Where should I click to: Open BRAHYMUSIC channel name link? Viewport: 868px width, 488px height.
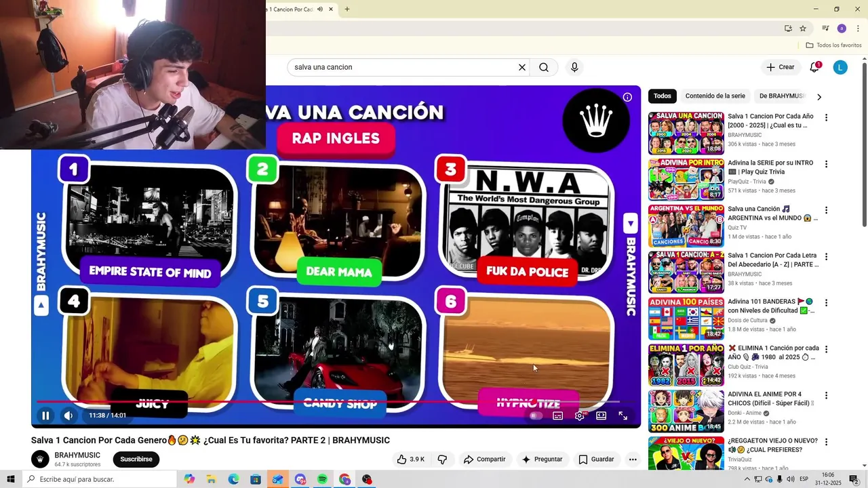click(77, 455)
